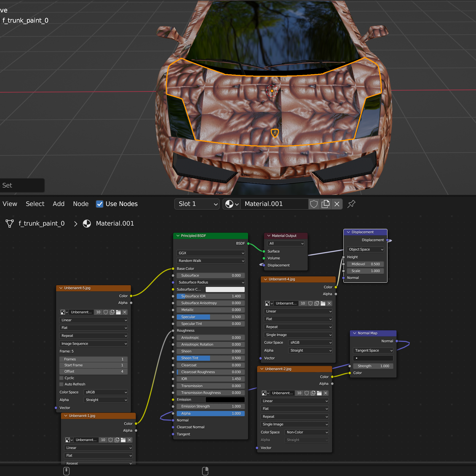
Task: Browse image icon in Unbenannt-2.jpg node
Action: coord(265,393)
